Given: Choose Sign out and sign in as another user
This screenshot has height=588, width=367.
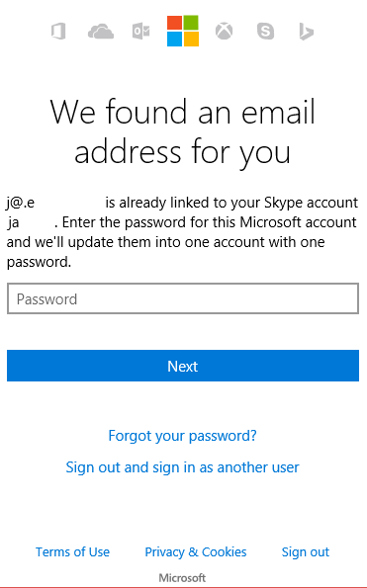Looking at the screenshot, I should click(x=183, y=467).
